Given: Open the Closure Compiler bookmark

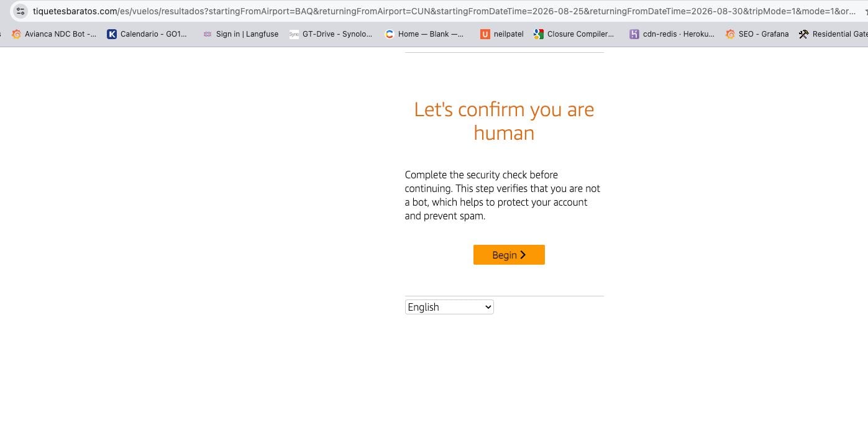Looking at the screenshot, I should [573, 34].
